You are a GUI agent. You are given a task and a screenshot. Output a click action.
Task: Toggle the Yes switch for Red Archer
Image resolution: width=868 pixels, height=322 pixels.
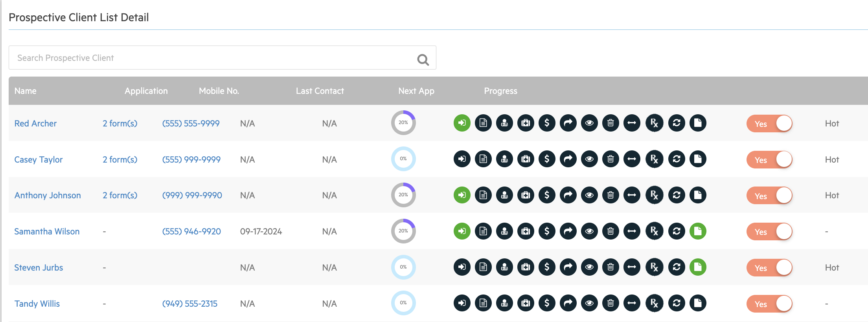click(769, 124)
